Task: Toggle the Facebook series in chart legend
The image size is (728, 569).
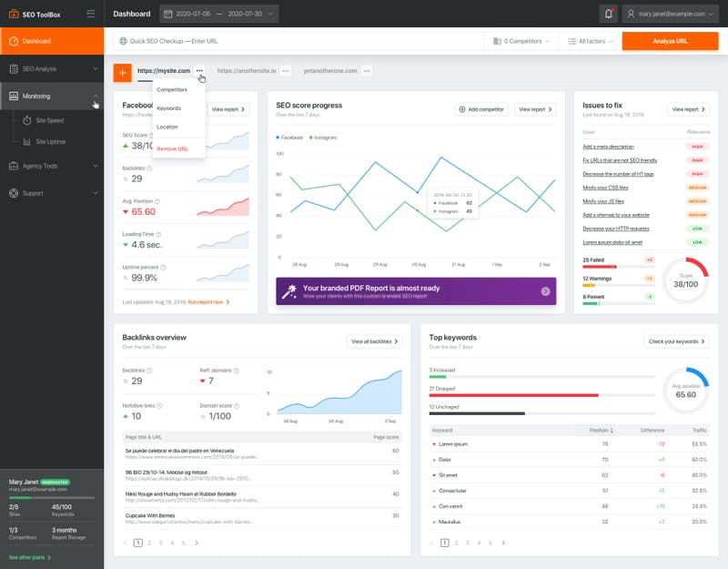Action: [290, 137]
